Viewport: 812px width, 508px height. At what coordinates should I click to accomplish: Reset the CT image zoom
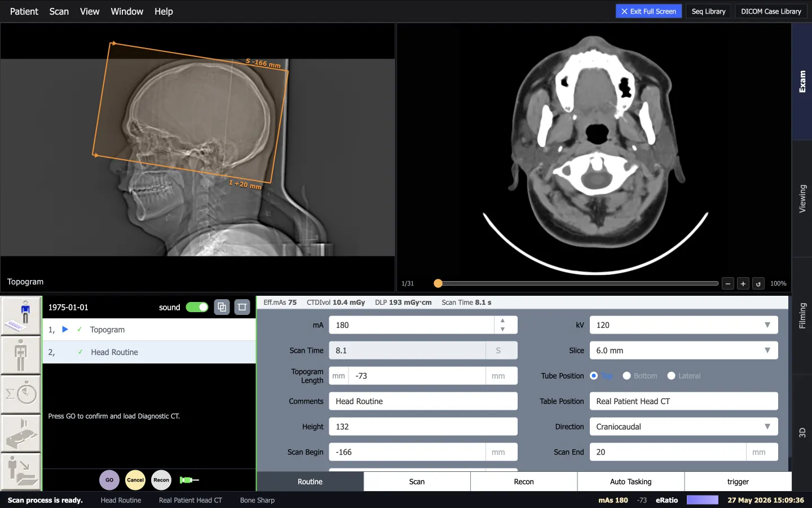pyautogui.click(x=758, y=283)
